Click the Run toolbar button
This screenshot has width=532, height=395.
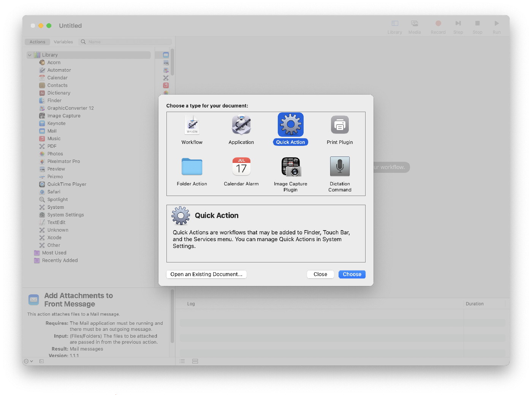pyautogui.click(x=497, y=27)
